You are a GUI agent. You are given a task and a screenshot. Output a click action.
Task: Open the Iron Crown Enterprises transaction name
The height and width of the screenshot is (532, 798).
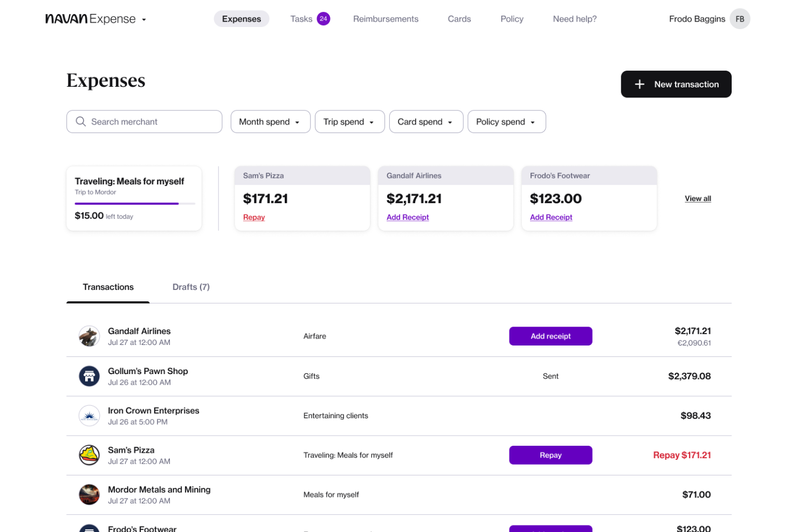pos(154,410)
